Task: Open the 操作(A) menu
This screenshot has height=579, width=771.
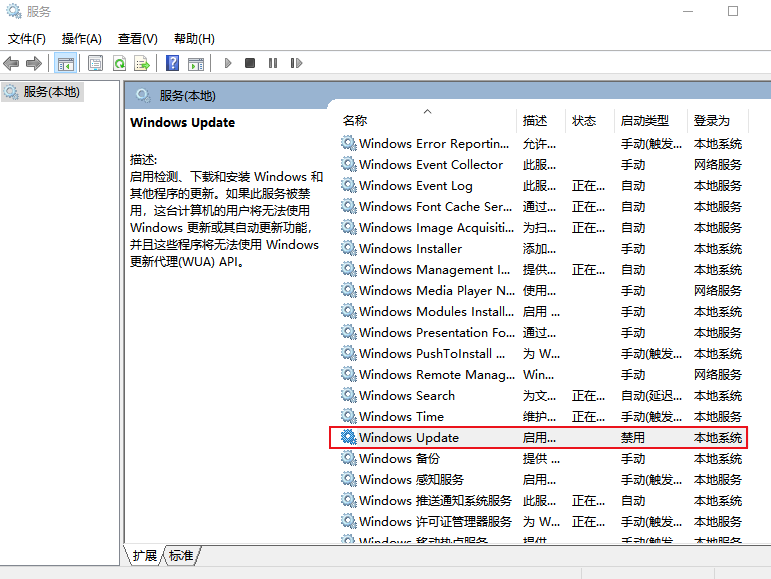Action: pos(82,39)
